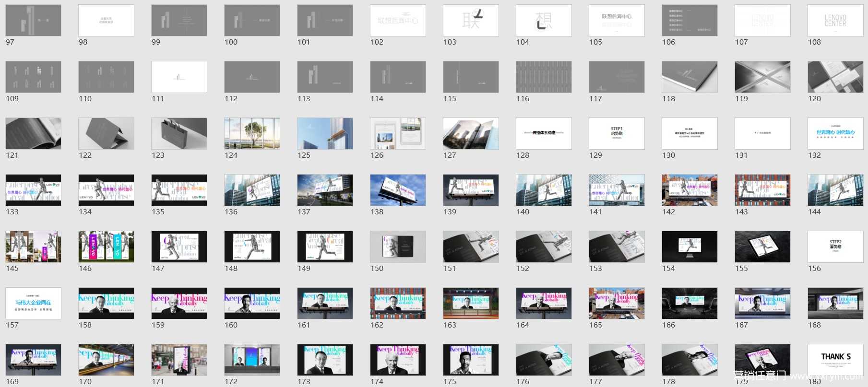Select slide 142 street billboard thumbnail
Screen dimensions: 868x387
pyautogui.click(x=690, y=190)
